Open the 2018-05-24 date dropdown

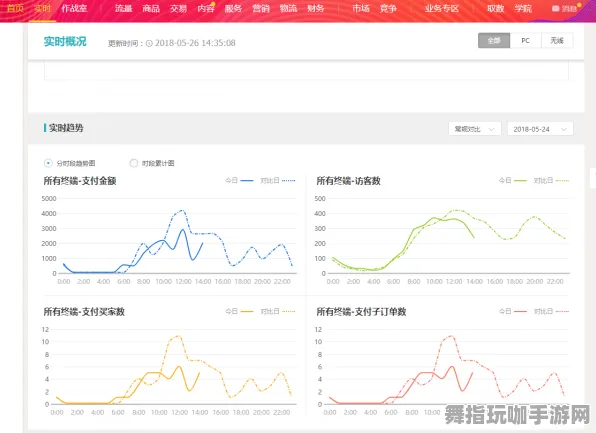click(x=540, y=129)
